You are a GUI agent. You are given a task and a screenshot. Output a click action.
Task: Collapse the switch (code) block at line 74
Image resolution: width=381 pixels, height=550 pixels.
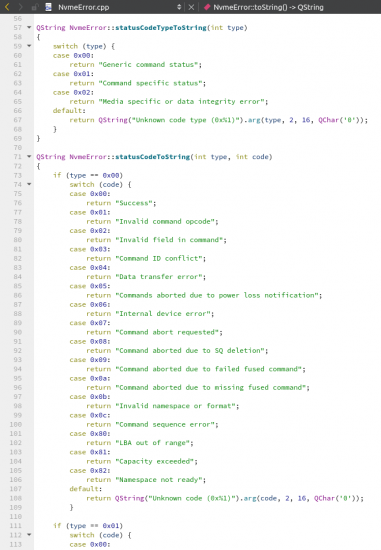[x=29, y=184]
